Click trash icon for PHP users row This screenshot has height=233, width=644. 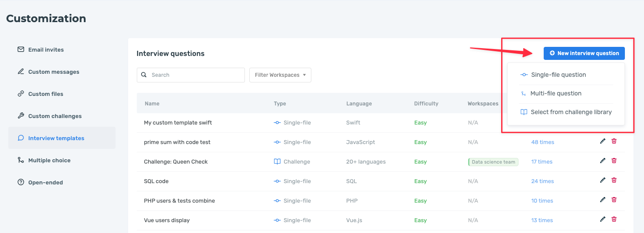point(614,200)
